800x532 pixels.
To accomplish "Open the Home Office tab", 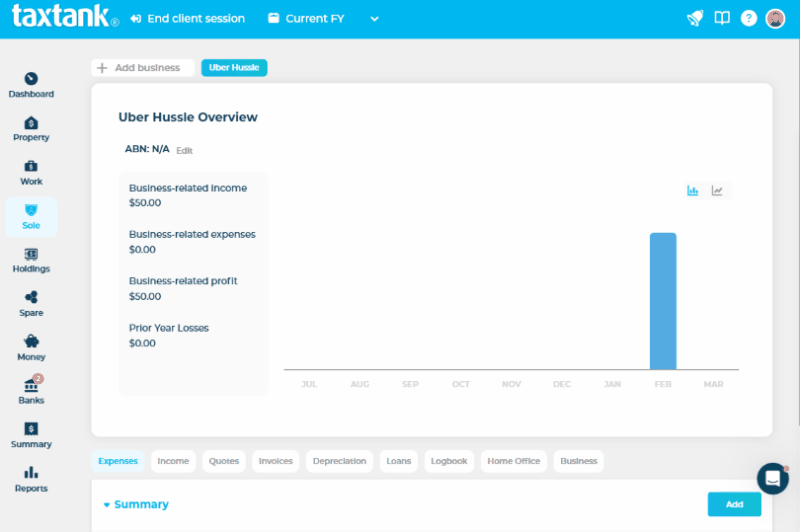I will 513,461.
